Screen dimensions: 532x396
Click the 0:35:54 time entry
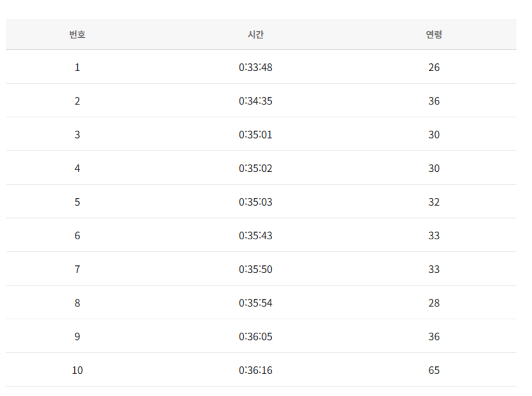tap(256, 303)
